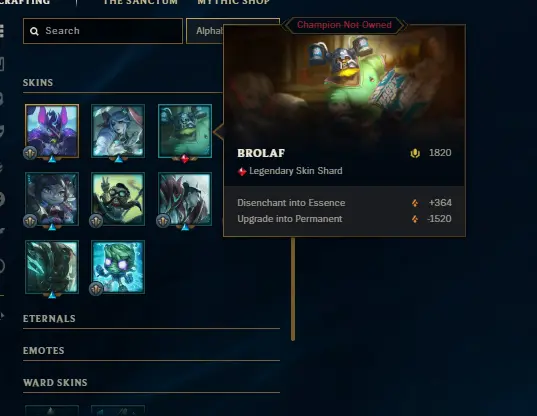537x416 pixels.
Task: Open the Alphabetical sort dropdown
Action: [x=205, y=31]
